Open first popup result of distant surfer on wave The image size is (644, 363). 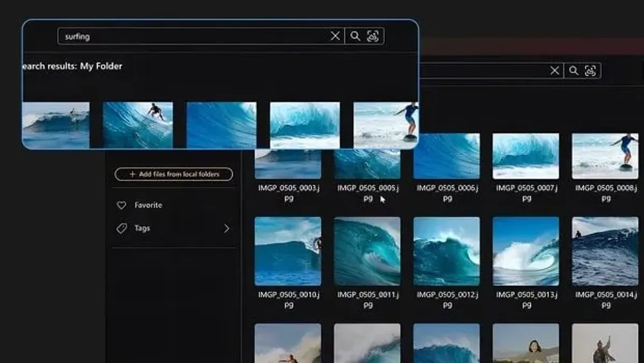[56, 125]
